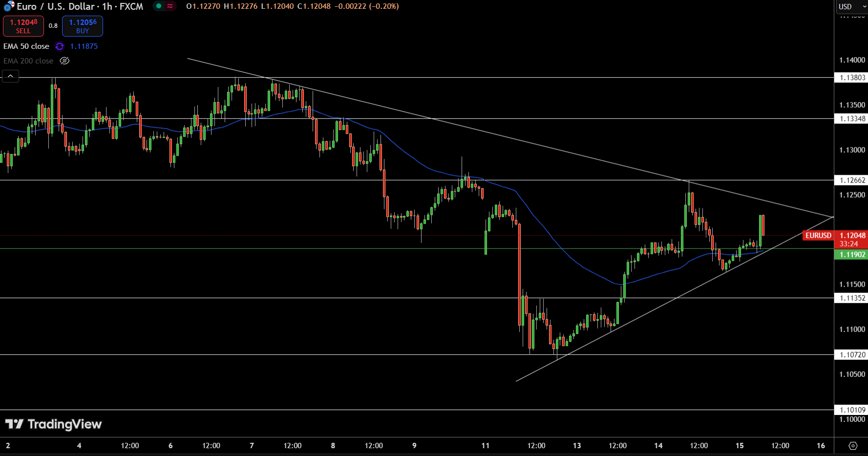This screenshot has height=456, width=868.
Task: Click the 1.13000 price scale tick
Action: coord(852,150)
